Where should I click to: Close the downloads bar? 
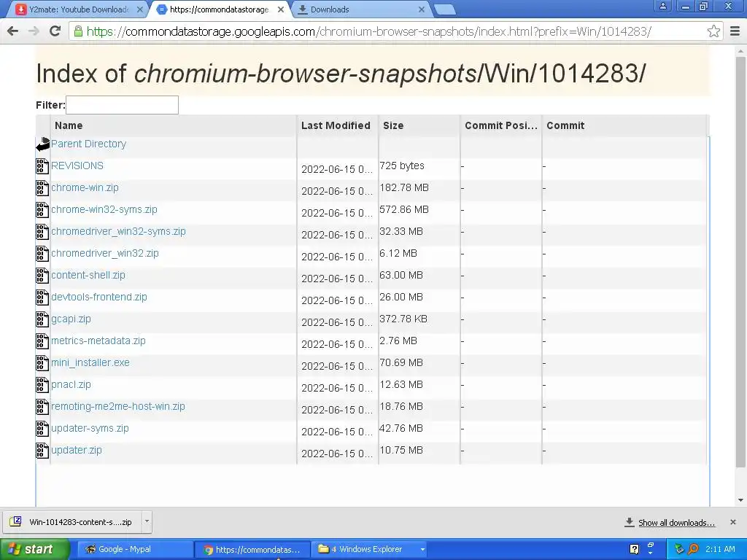coord(732,522)
